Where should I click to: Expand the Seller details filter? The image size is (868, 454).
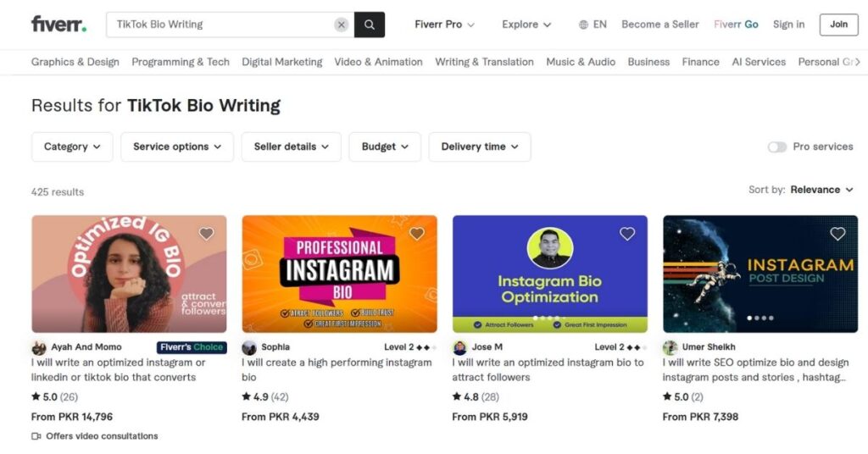point(292,147)
